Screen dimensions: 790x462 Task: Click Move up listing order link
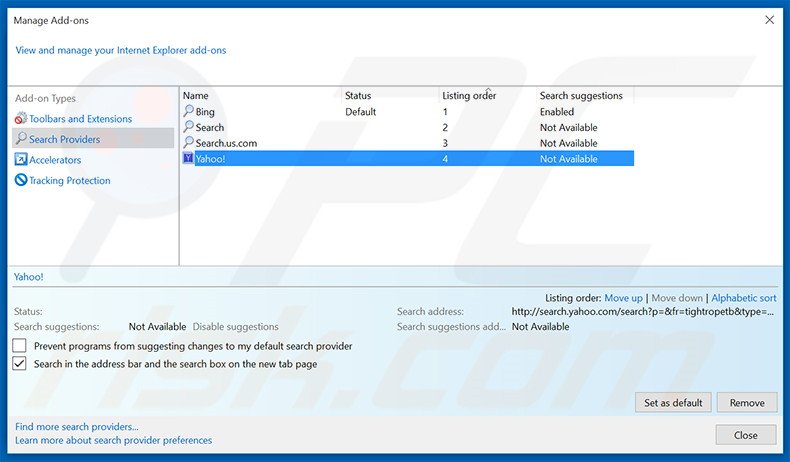tap(623, 298)
